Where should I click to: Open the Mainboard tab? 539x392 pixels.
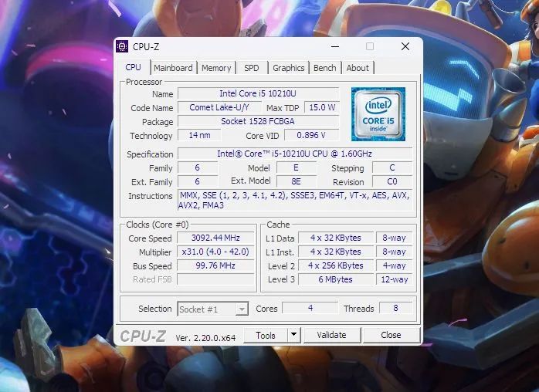173,68
